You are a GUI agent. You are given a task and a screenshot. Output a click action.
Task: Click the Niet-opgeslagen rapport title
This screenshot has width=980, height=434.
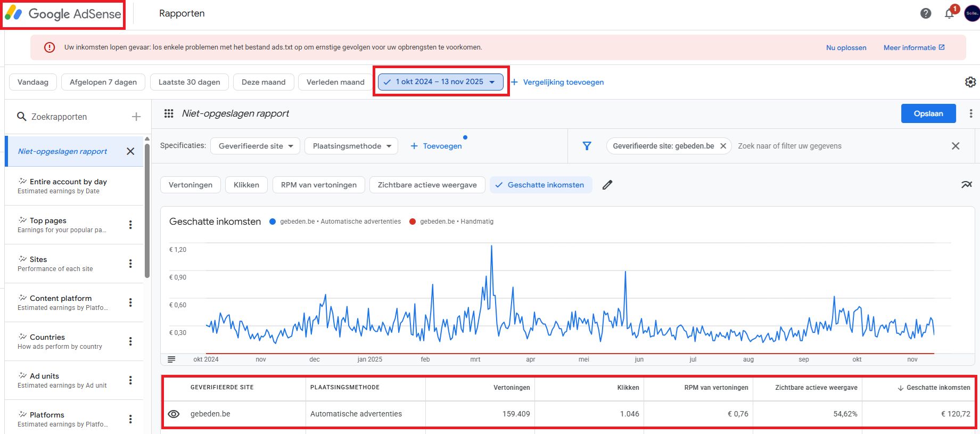point(235,113)
